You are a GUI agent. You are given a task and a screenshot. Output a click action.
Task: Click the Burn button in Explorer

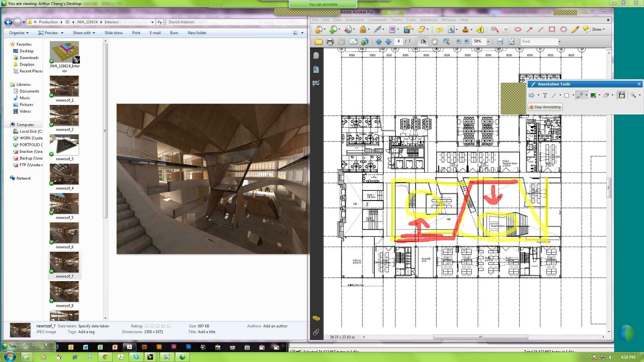[x=174, y=33]
